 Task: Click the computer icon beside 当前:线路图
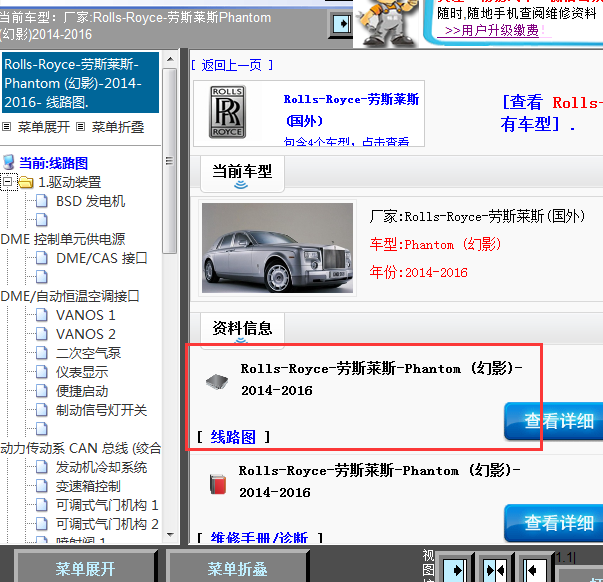click(x=9, y=163)
